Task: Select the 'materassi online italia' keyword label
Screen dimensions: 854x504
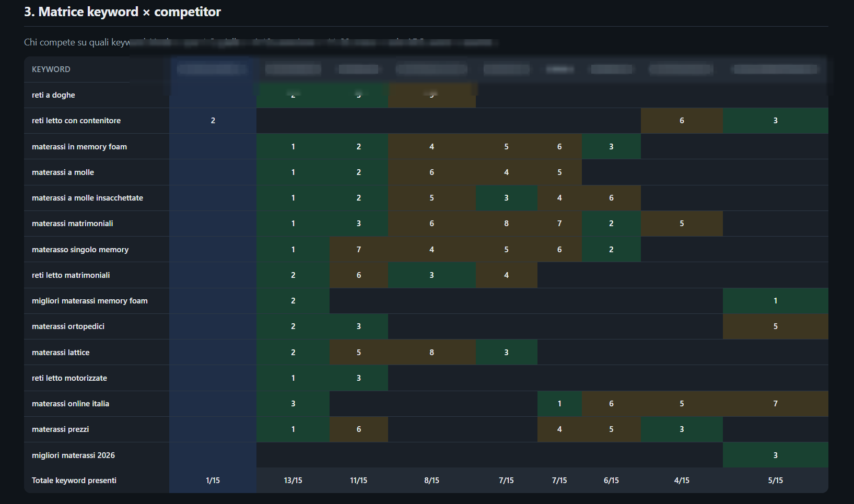Action: click(71, 404)
